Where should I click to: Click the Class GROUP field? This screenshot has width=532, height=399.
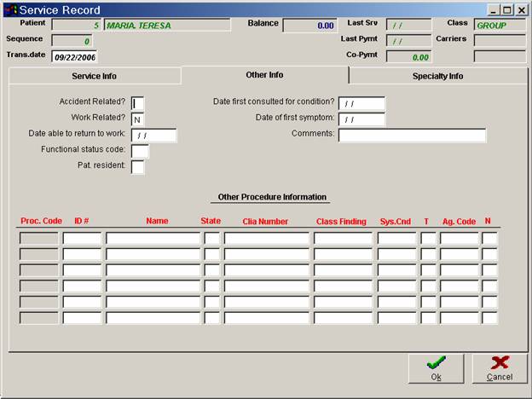tap(500, 25)
